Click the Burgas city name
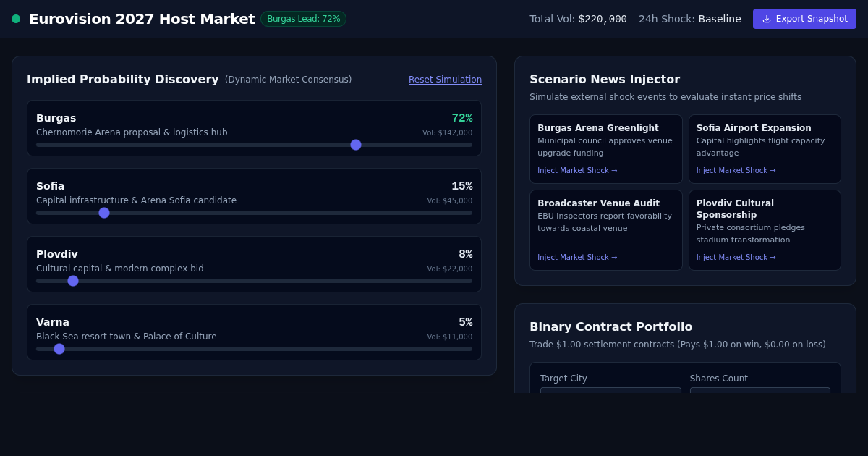The height and width of the screenshot is (456, 868). (x=56, y=118)
